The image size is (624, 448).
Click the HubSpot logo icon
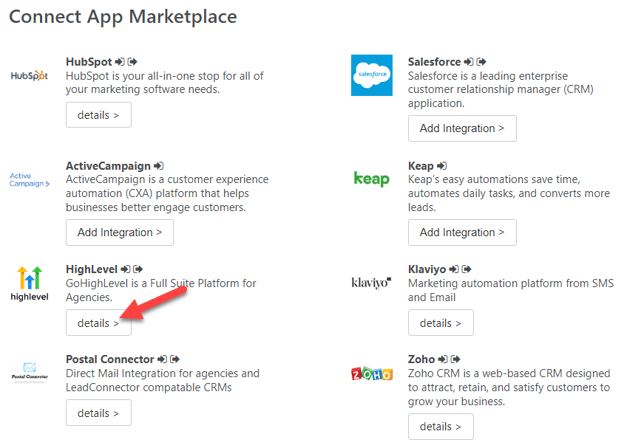pyautogui.click(x=29, y=75)
